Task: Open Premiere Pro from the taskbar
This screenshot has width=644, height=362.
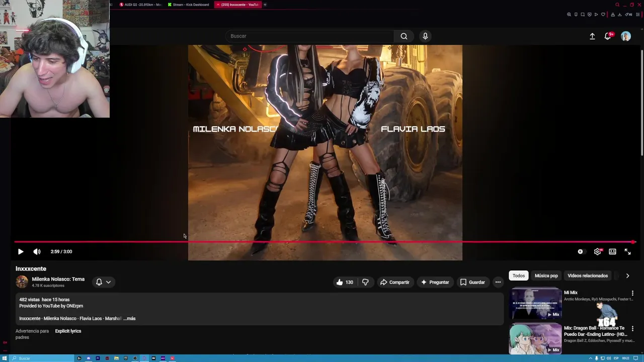Action: coord(98,358)
